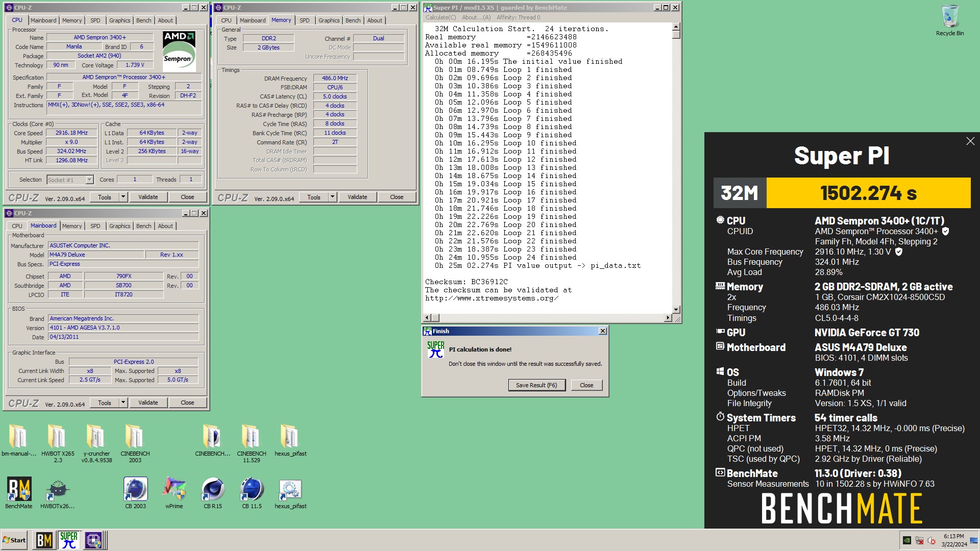The image size is (980, 551).
Task: Expand Tools dropdown arrow in CPU-Z Mainboard window
Action: point(123,403)
